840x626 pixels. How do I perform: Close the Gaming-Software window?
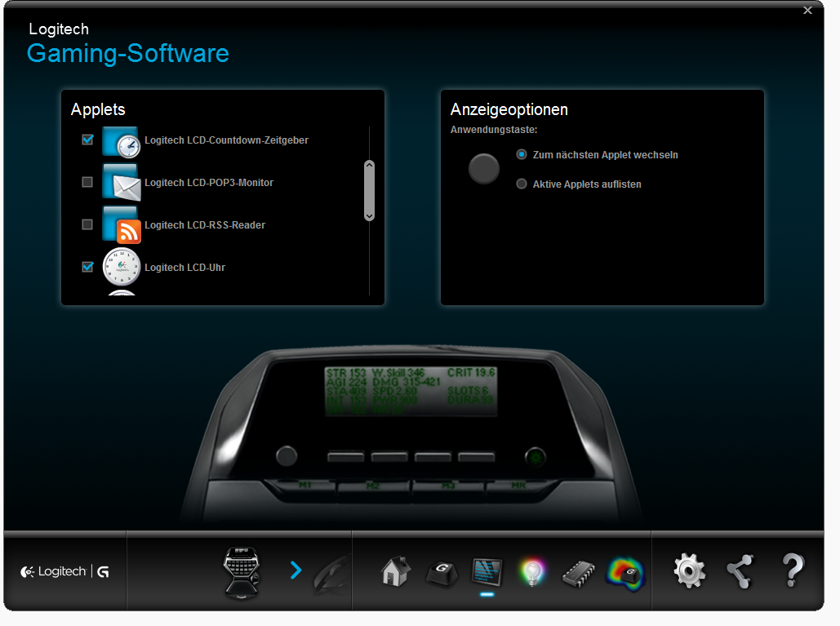coord(808,10)
